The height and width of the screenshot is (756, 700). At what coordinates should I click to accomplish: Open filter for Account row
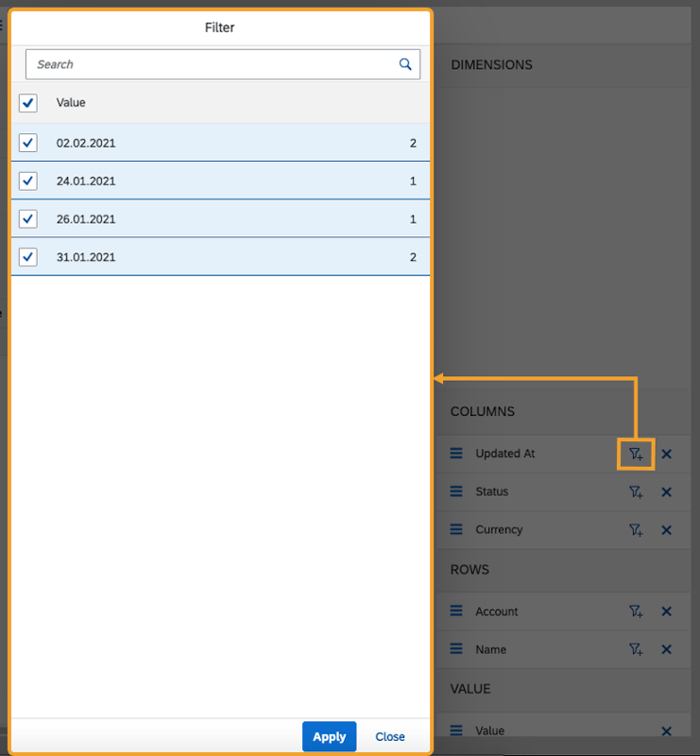[x=636, y=611]
